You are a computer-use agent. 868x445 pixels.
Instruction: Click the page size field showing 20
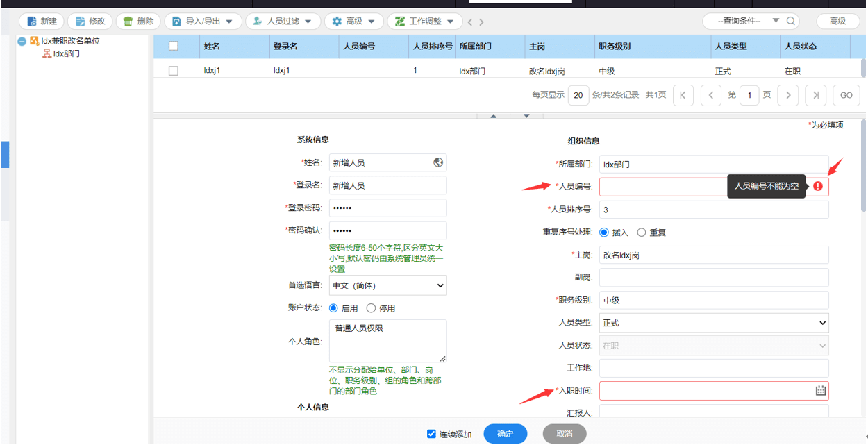(x=578, y=95)
